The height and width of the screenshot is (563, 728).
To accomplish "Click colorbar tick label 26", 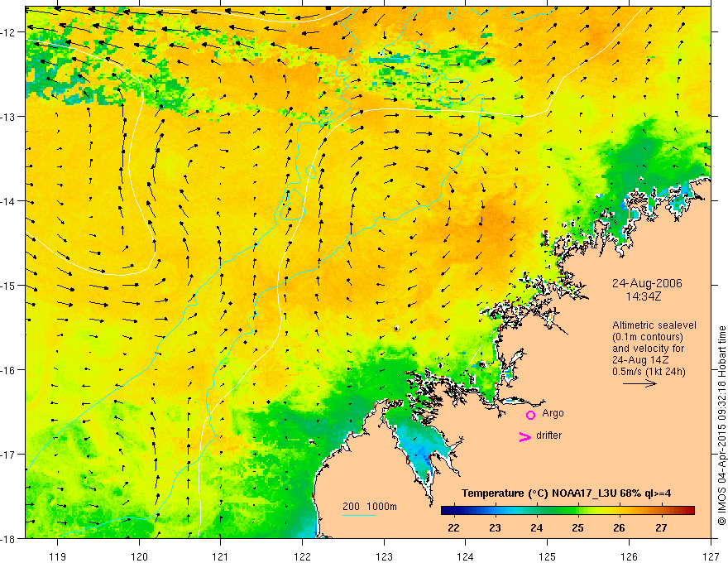I will coord(619,527).
